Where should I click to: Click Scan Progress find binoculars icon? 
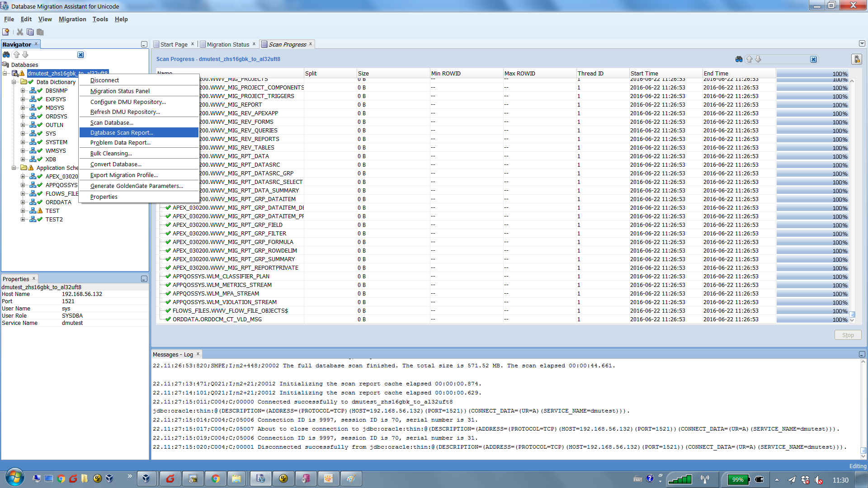tap(739, 59)
